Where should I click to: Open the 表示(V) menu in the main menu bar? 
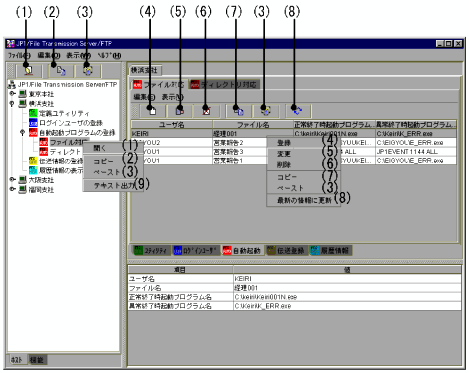coord(78,55)
